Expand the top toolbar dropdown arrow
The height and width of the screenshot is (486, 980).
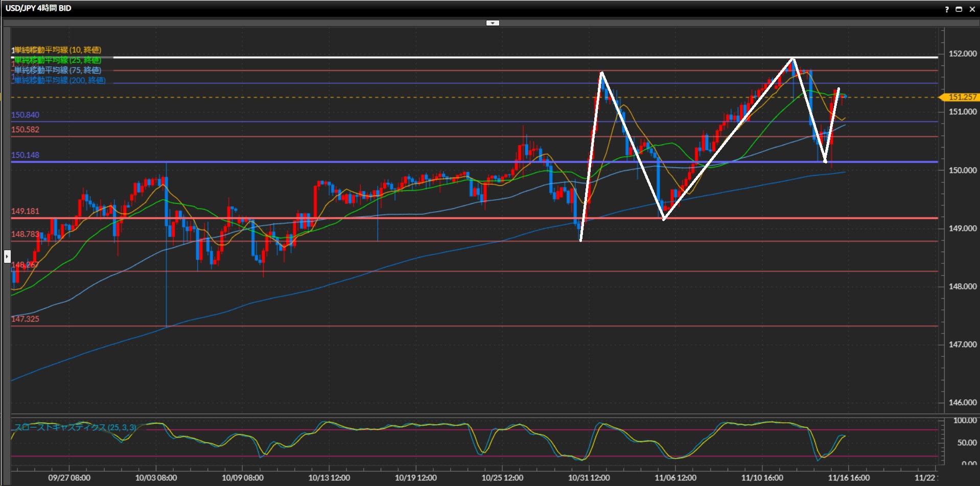pyautogui.click(x=493, y=23)
